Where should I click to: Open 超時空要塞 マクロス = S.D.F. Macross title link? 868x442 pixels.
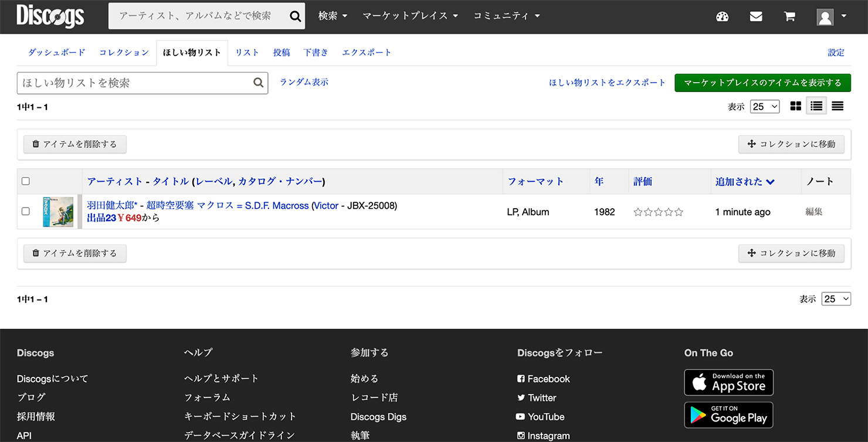(228, 206)
